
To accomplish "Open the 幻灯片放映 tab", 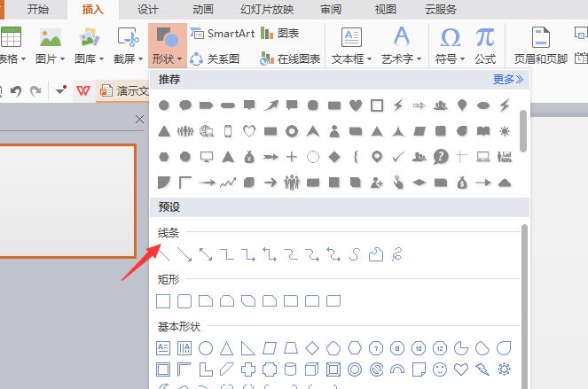I will 267,10.
